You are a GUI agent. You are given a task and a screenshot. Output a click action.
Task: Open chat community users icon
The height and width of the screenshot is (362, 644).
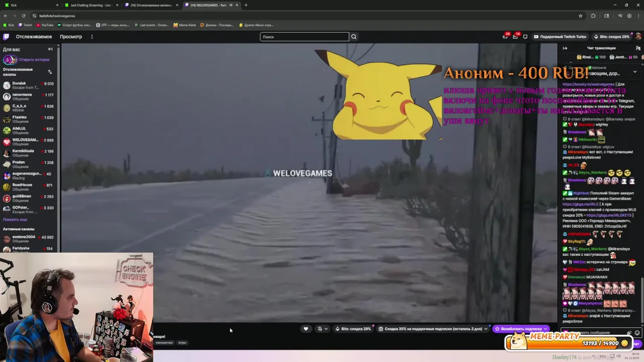[x=638, y=48]
